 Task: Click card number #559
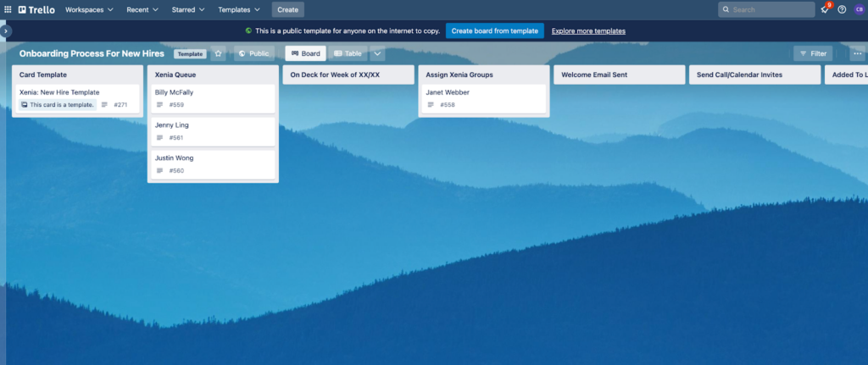tap(176, 104)
